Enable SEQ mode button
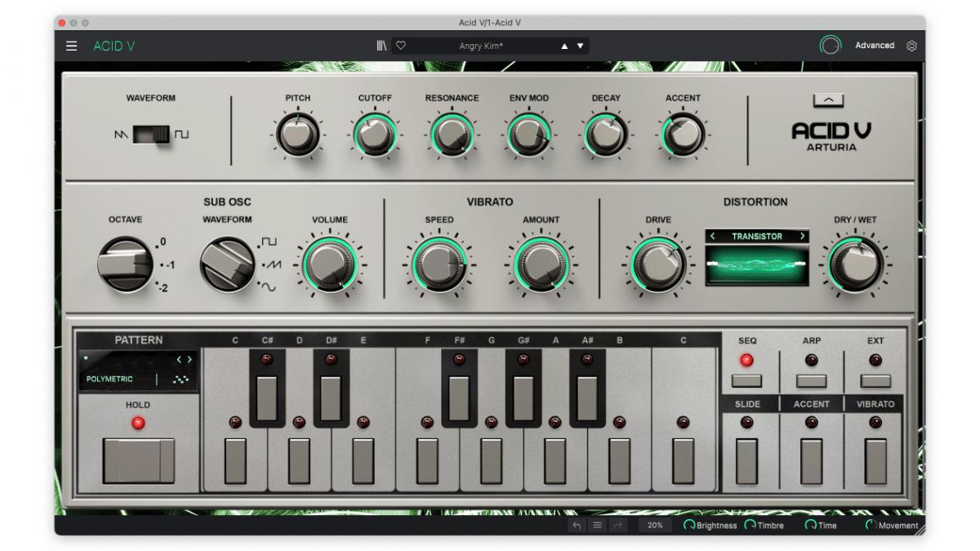 (x=746, y=380)
